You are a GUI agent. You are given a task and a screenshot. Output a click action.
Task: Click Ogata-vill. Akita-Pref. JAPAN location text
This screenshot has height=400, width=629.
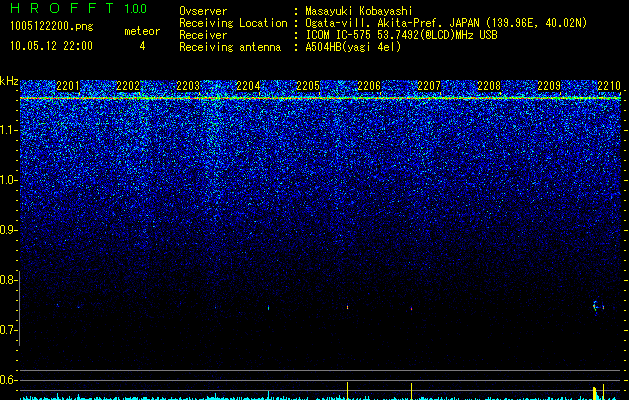pos(446,23)
